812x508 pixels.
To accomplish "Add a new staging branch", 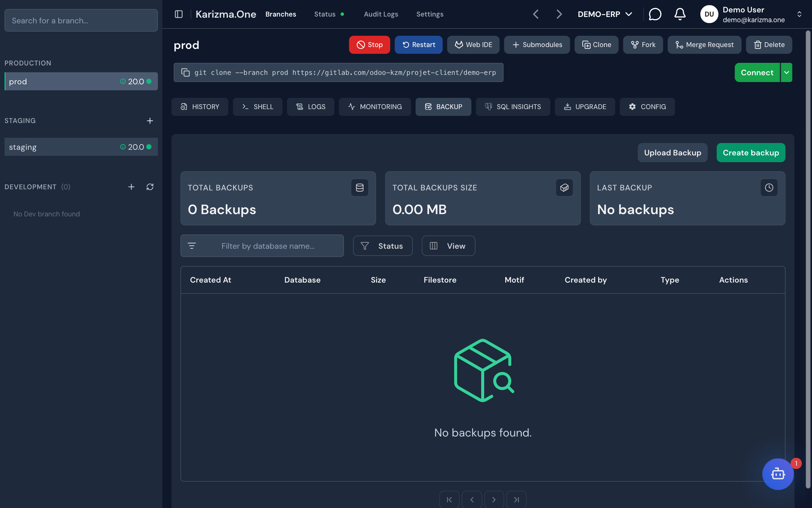I will point(150,121).
